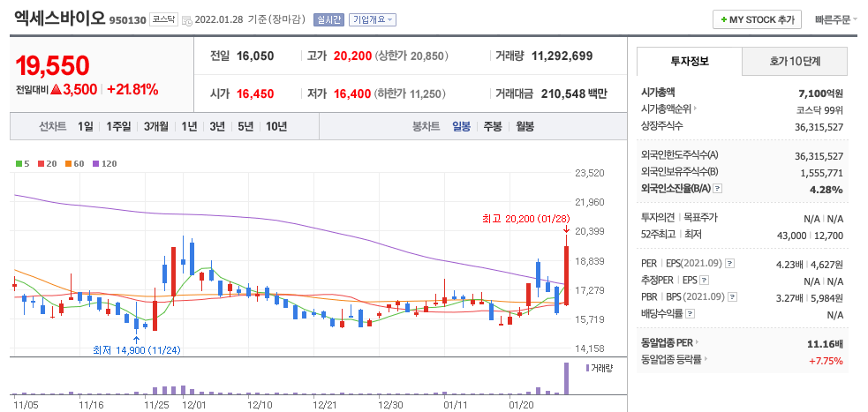Click the 시가 value 16,450
Screen dimensions: 868x412
coord(255,94)
